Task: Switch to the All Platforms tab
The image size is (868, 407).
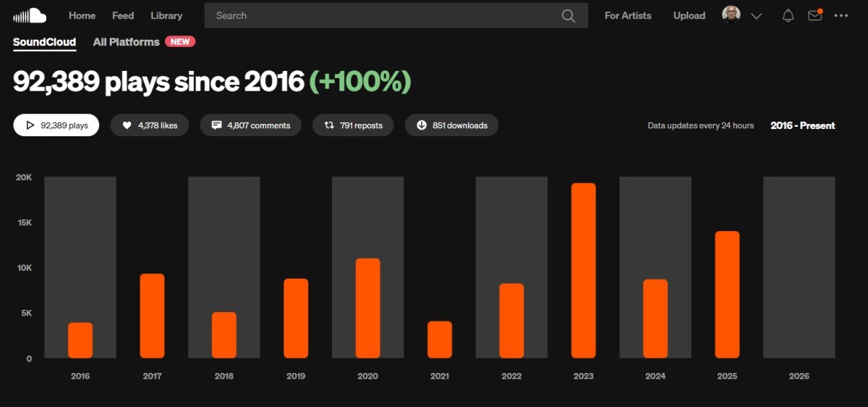Action: tap(126, 42)
